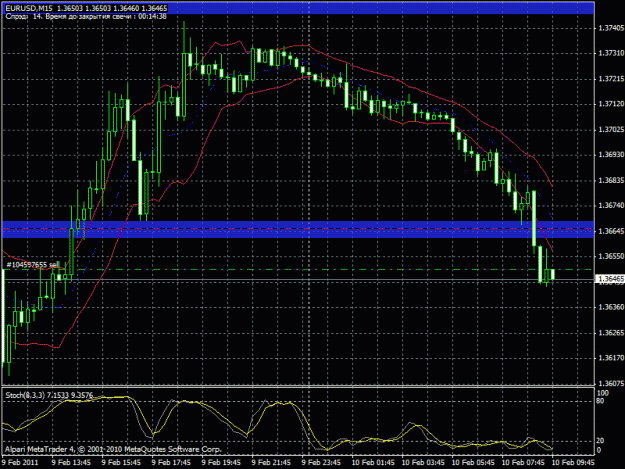
Task: Click the '10 Feb 03:45' time label
Action: coord(423,462)
